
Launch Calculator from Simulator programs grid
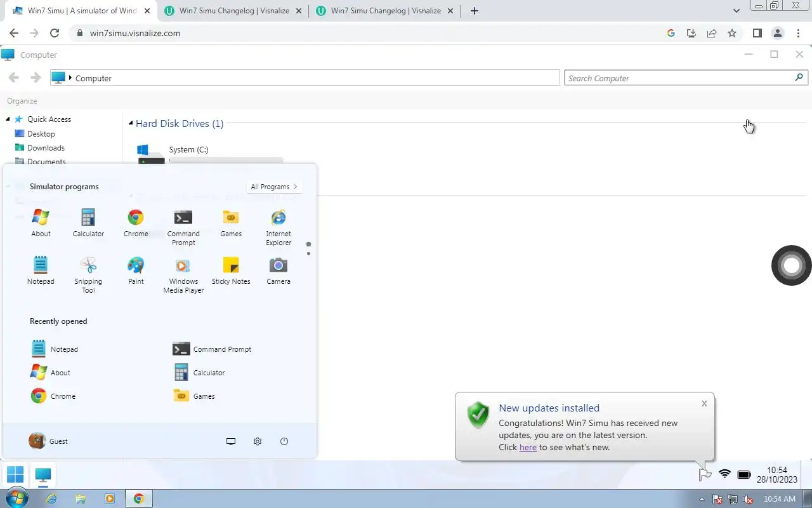[88, 224]
